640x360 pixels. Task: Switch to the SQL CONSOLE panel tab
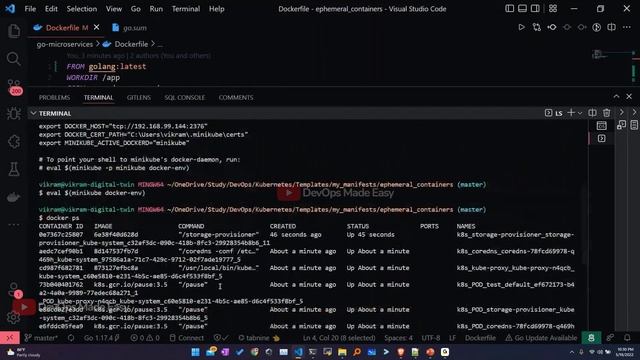184,97
